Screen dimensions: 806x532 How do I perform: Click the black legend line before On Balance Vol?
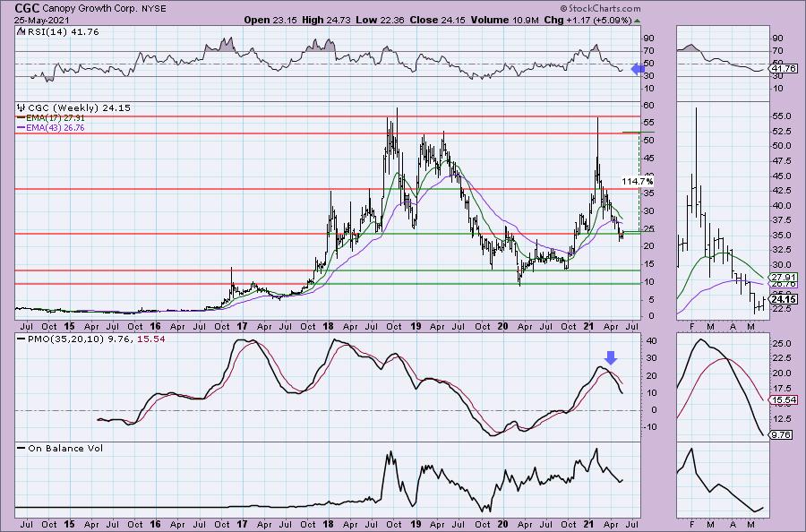21,448
